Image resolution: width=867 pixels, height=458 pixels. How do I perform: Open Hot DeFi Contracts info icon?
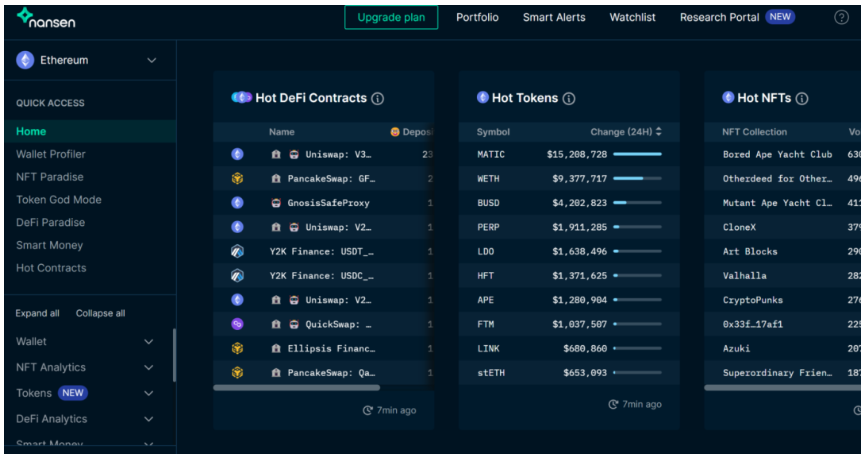pos(378,98)
